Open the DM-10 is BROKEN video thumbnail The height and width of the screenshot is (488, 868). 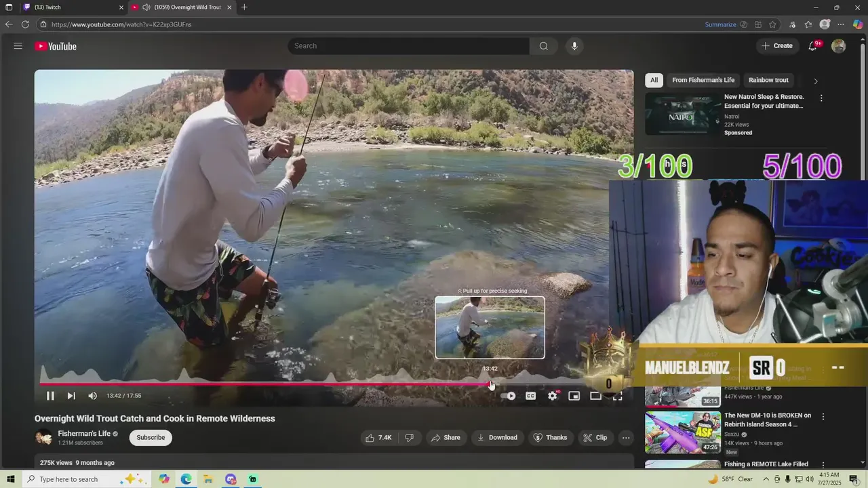click(x=683, y=432)
